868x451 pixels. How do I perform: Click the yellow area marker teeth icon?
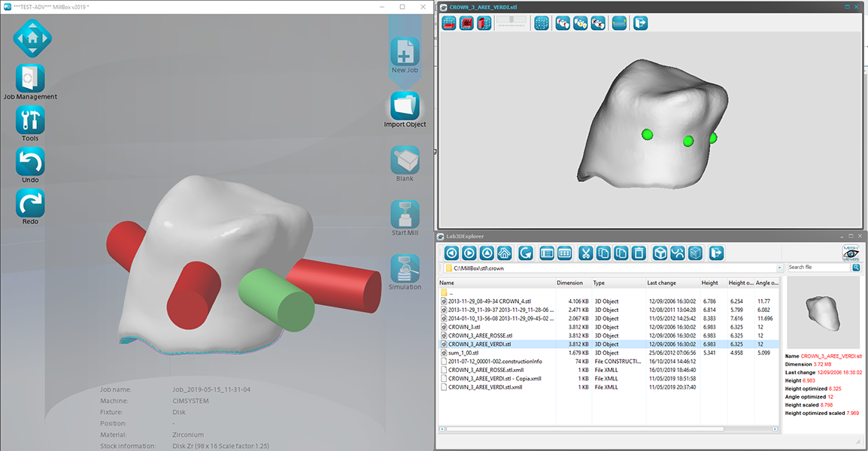[x=580, y=23]
